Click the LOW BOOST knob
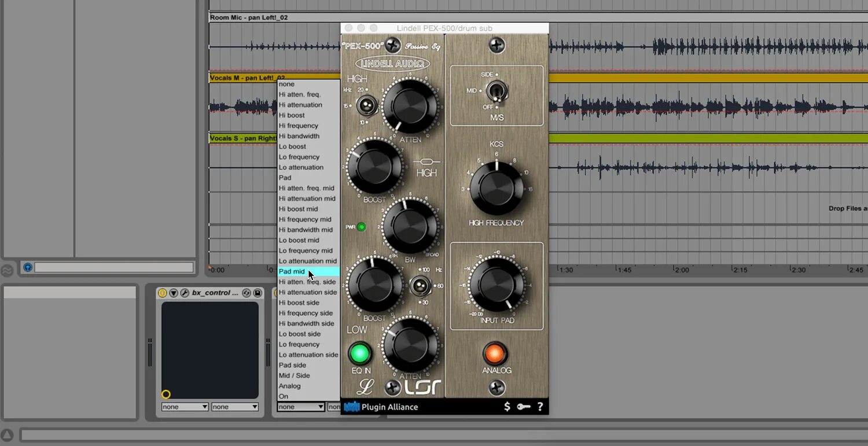 pos(374,285)
